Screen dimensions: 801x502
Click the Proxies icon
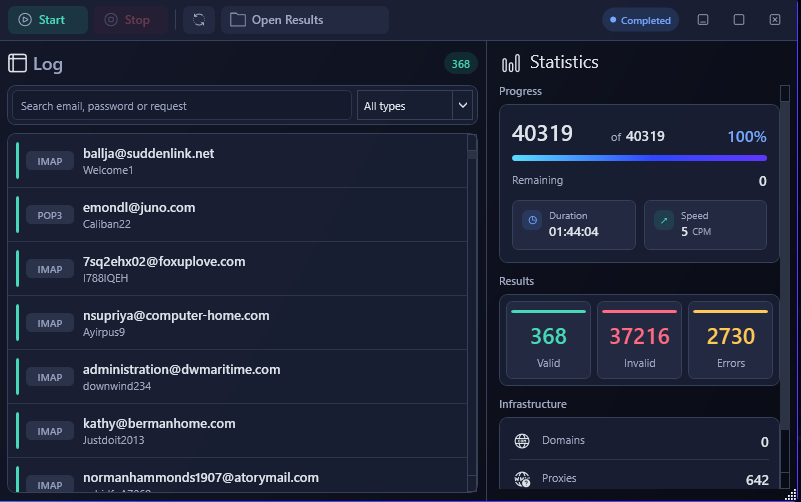522,479
